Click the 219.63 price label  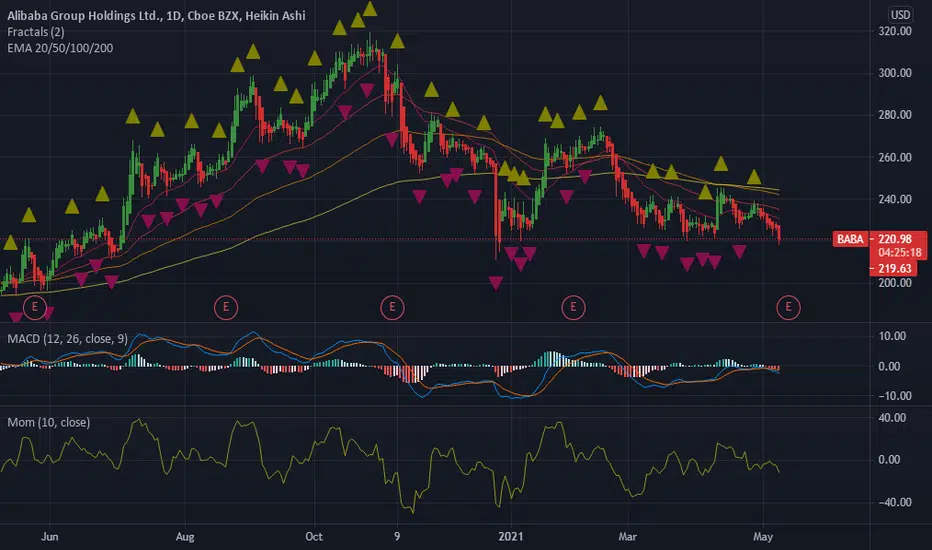(895, 269)
